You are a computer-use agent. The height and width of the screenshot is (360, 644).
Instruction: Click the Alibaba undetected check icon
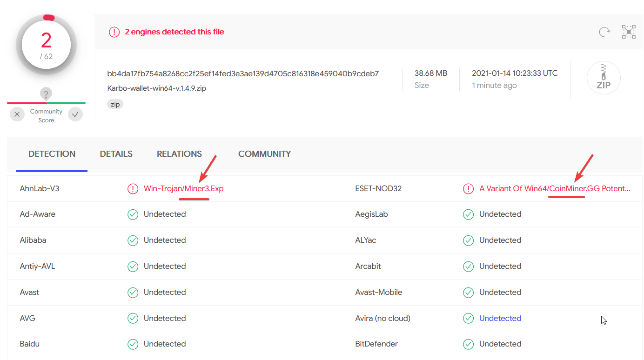(x=133, y=240)
